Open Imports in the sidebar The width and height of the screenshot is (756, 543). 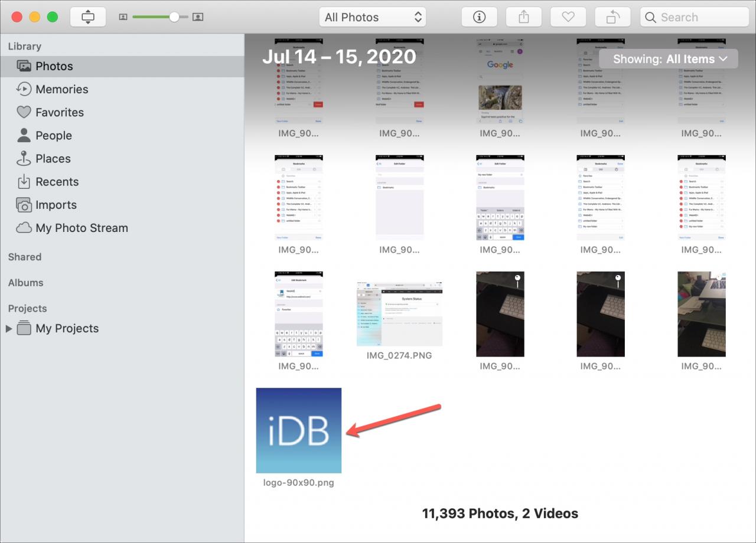point(122,205)
